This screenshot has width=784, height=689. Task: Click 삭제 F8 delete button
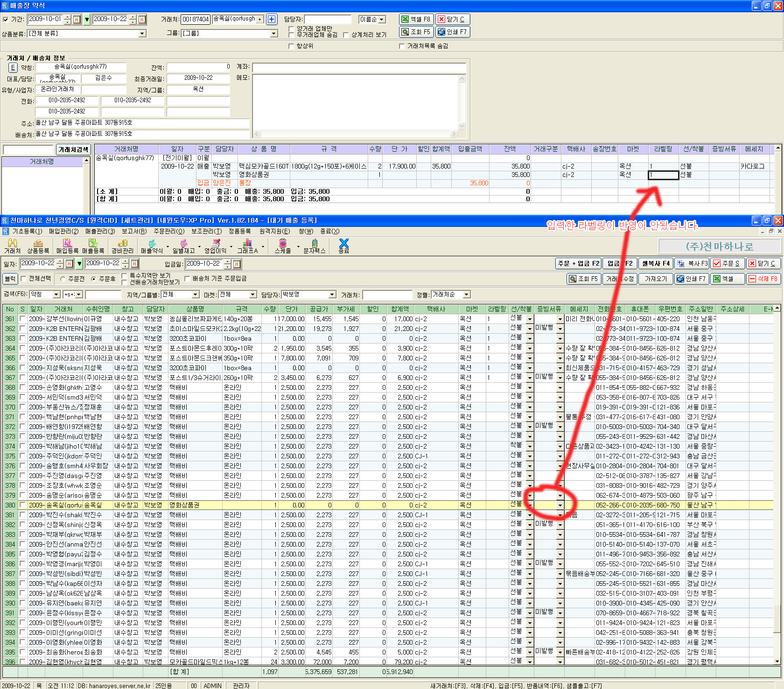click(763, 279)
